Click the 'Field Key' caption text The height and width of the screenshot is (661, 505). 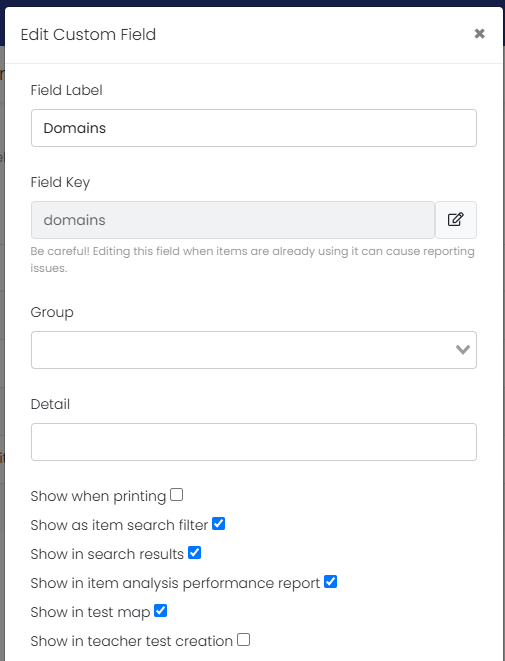coord(60,183)
